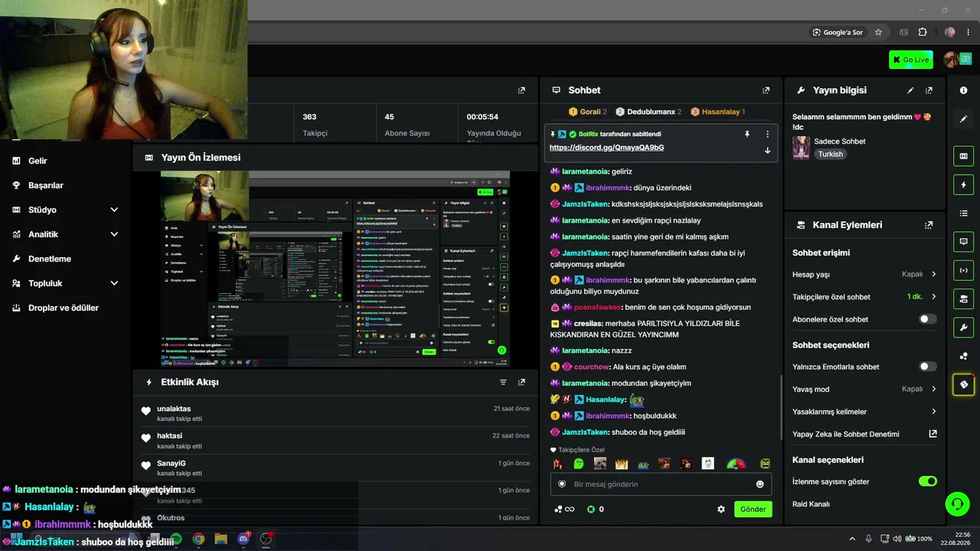The image size is (980, 551).
Task: Open Spotify from the taskbar
Action: tap(176, 539)
